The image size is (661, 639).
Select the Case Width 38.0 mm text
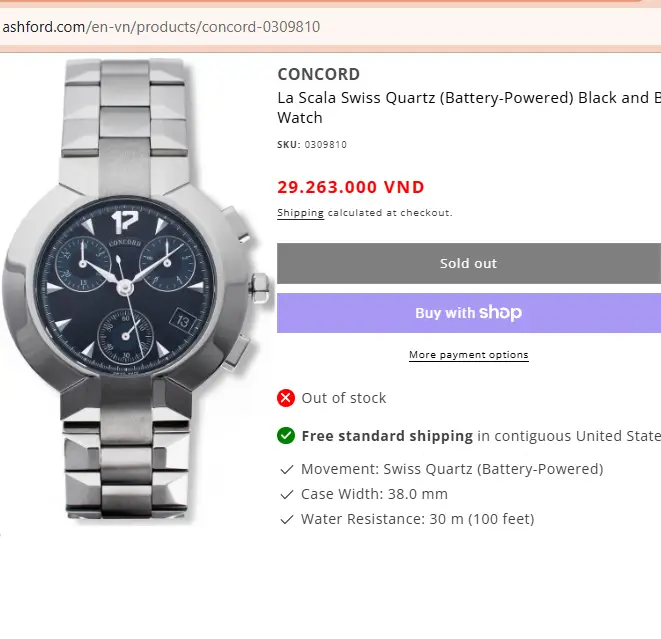(x=374, y=494)
